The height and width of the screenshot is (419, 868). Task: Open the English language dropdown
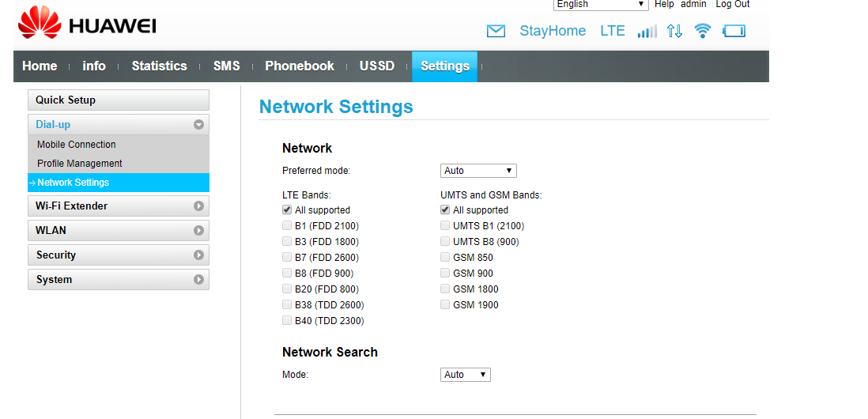(600, 5)
